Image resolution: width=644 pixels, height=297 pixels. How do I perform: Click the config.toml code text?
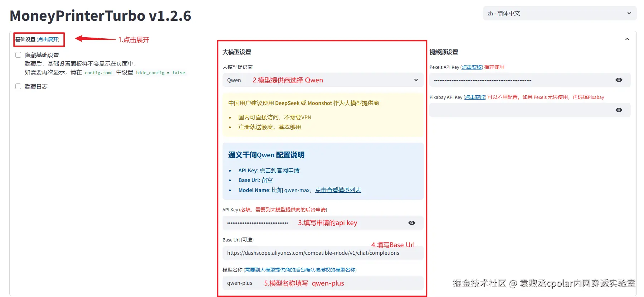click(x=99, y=72)
